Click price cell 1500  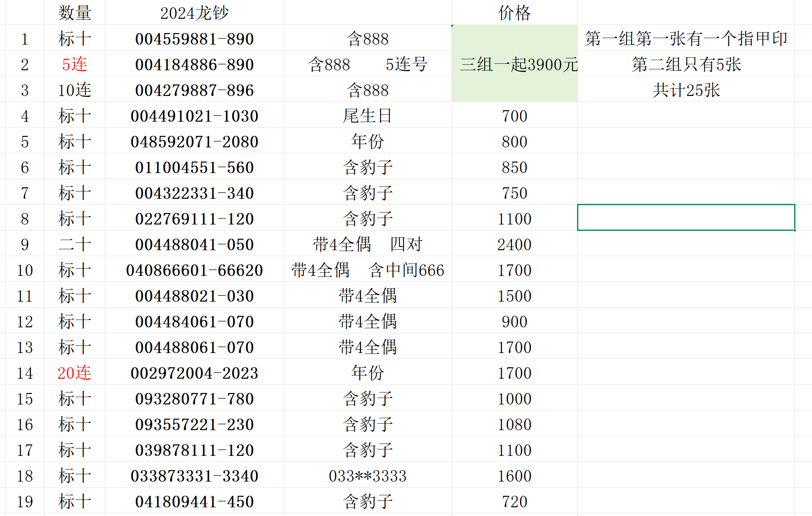515,296
